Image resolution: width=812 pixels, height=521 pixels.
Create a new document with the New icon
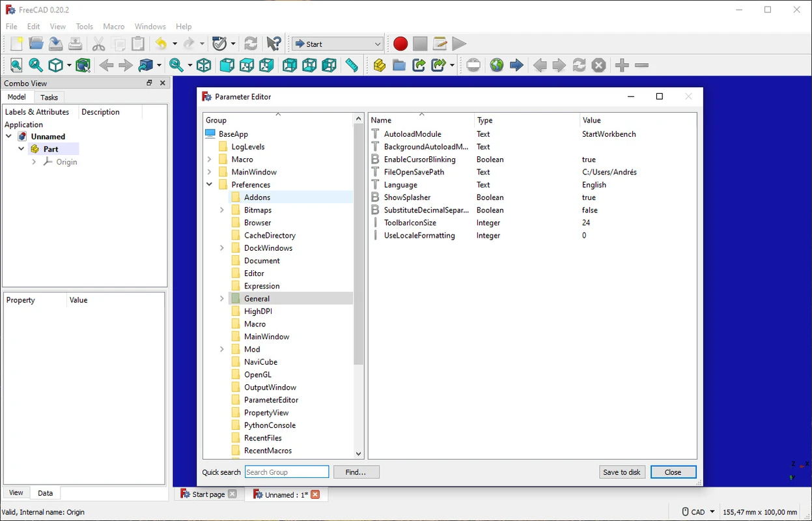(x=16, y=44)
